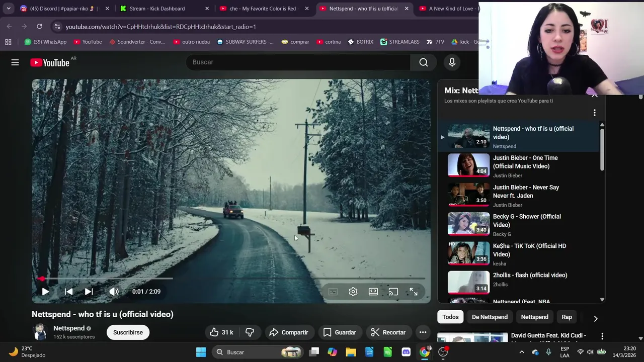Open Copilot from the taskbar
This screenshot has width=644, height=362.
332,352
